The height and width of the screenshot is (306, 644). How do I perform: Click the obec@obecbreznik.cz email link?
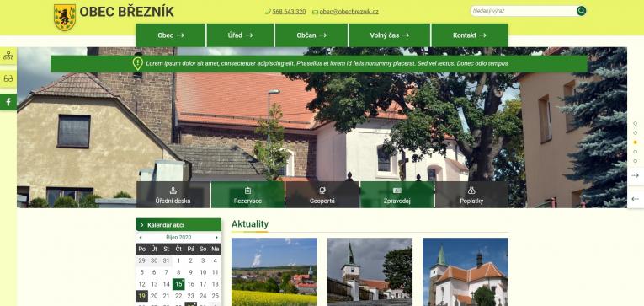[349, 12]
